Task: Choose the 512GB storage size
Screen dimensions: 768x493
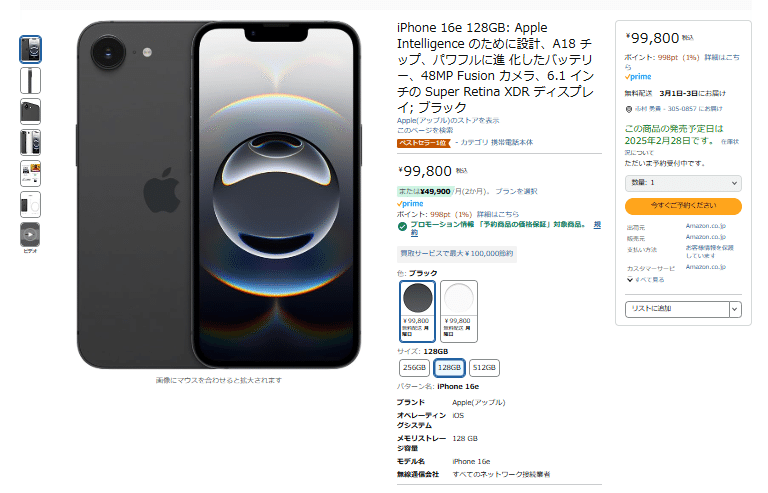Action: [484, 368]
